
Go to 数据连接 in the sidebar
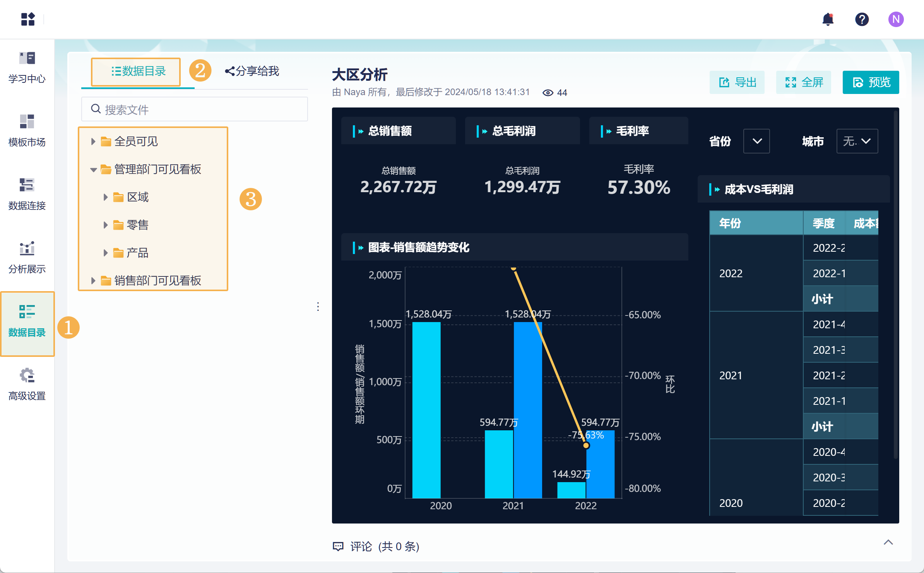pos(27,194)
